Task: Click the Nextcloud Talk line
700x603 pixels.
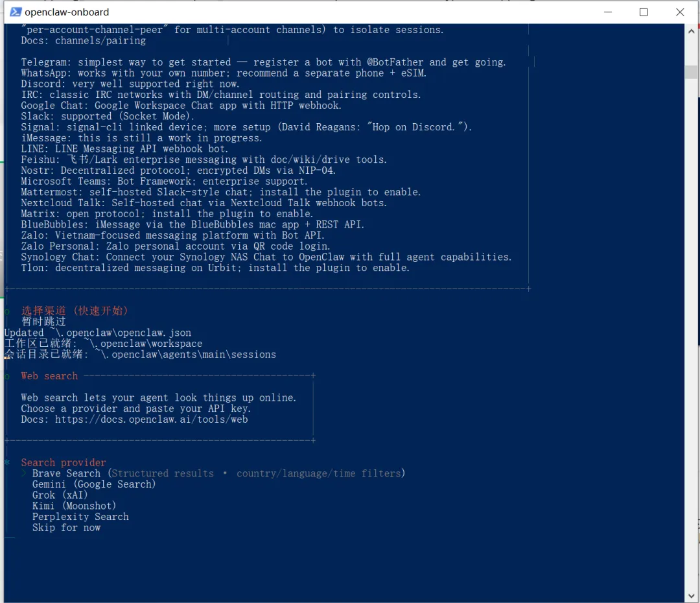Action: coord(204,203)
